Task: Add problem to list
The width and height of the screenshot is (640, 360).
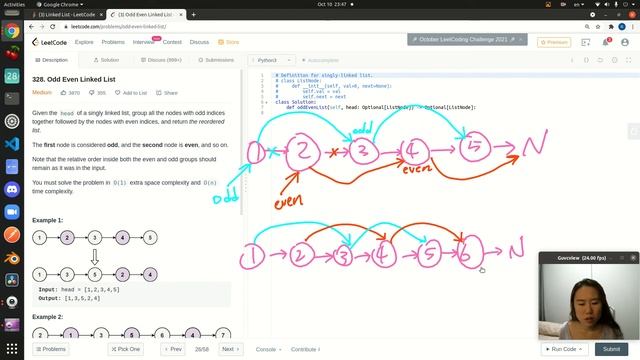Action: tap(131, 93)
